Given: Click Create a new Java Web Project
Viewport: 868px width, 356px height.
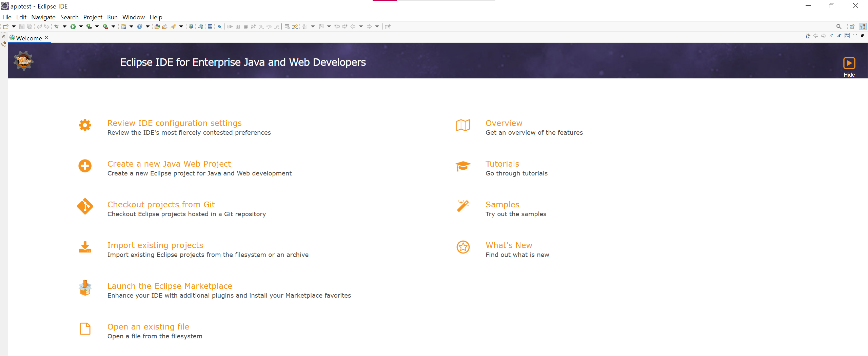Looking at the screenshot, I should click(169, 164).
